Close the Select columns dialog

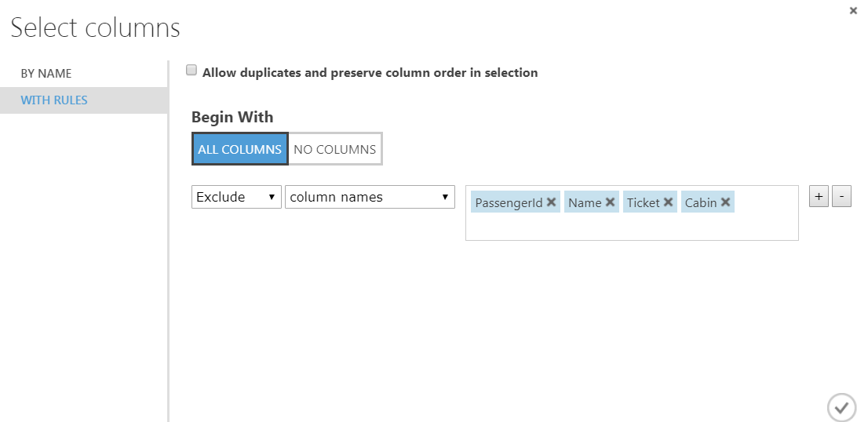(x=853, y=11)
